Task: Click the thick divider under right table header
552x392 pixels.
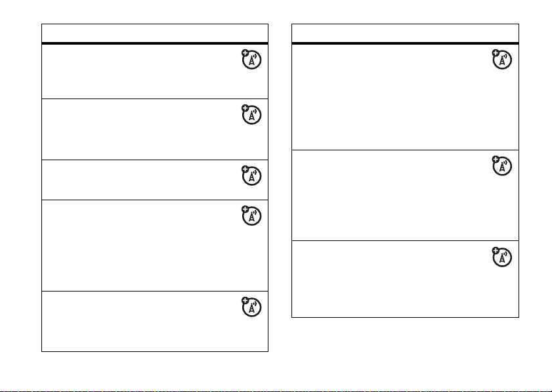Action: click(x=405, y=43)
